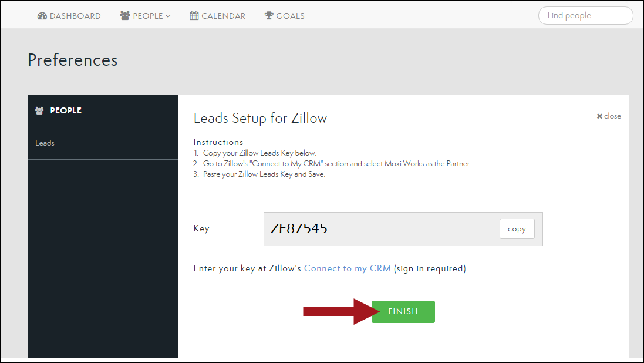The height and width of the screenshot is (363, 644).
Task: Click the People group icon in the top navigation
Action: coord(124,16)
